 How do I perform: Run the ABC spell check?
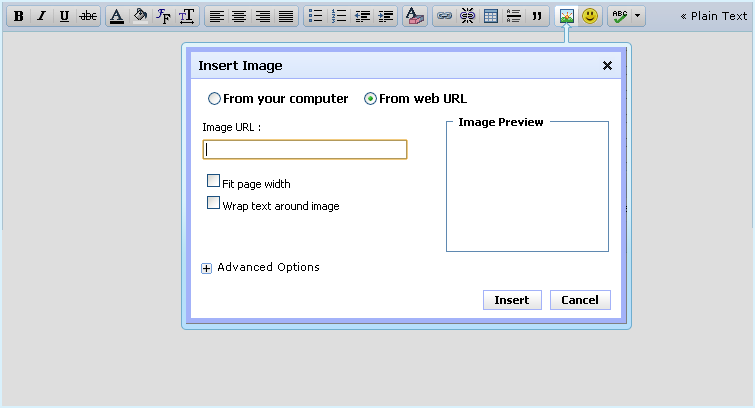620,16
